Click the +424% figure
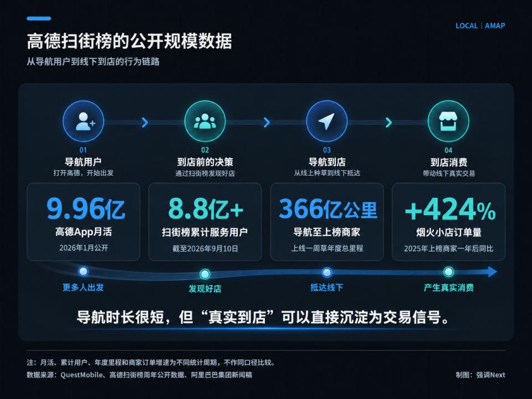 click(450, 209)
